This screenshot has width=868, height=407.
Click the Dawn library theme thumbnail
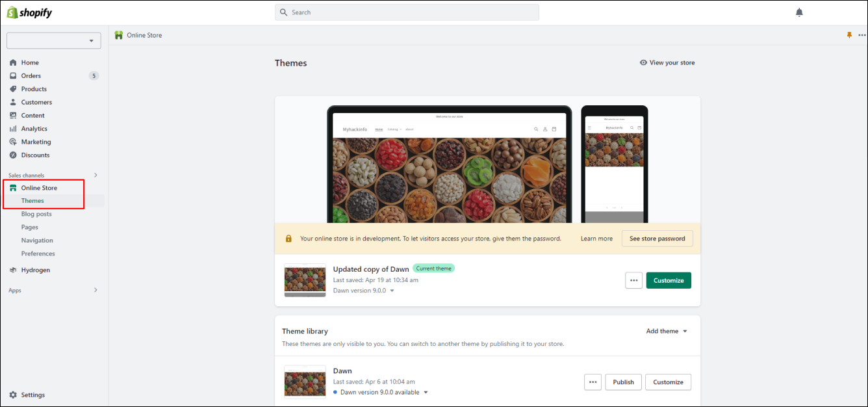click(x=305, y=382)
